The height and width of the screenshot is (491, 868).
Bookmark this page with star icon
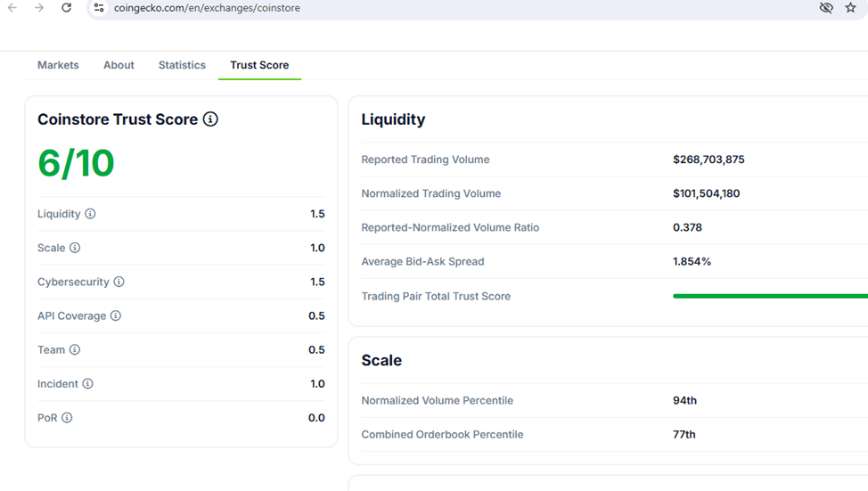[x=851, y=8]
